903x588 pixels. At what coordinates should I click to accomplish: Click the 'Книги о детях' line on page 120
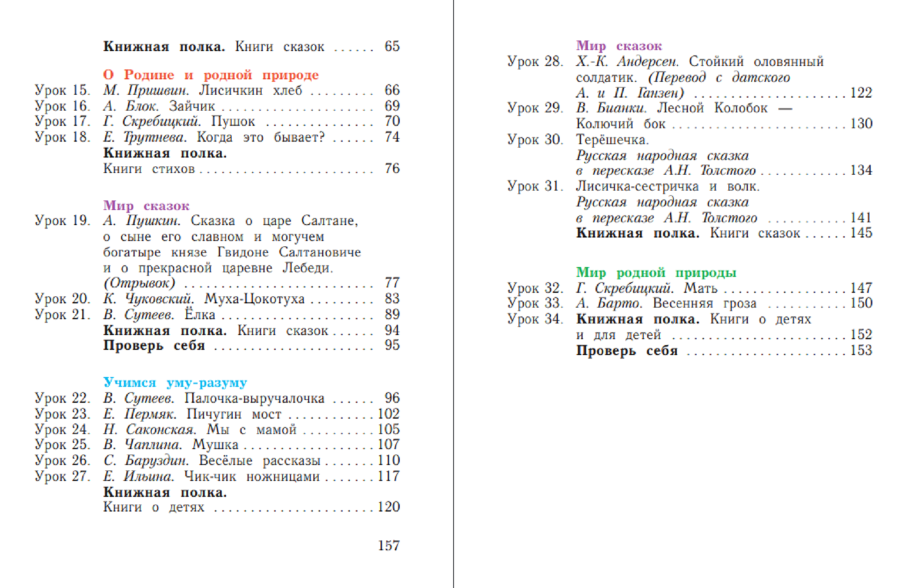click(252, 507)
